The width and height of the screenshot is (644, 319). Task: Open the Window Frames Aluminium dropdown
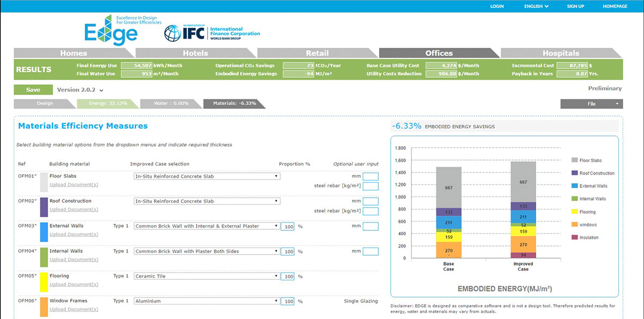click(x=207, y=301)
